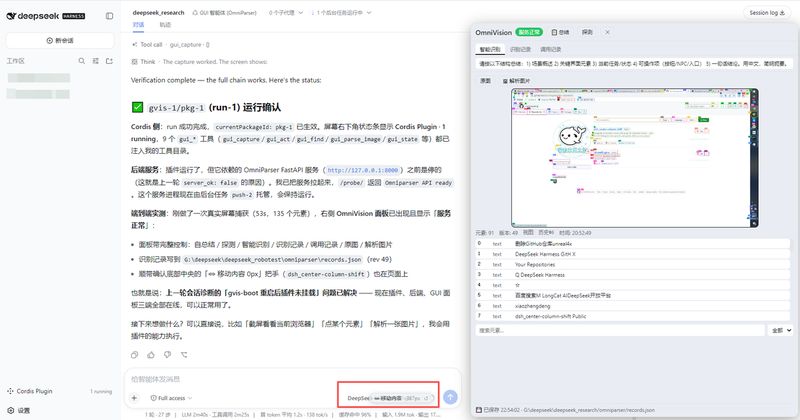The image size is (800, 420).
Task: Collapse the left sidebar panel icon
Action: (x=109, y=16)
